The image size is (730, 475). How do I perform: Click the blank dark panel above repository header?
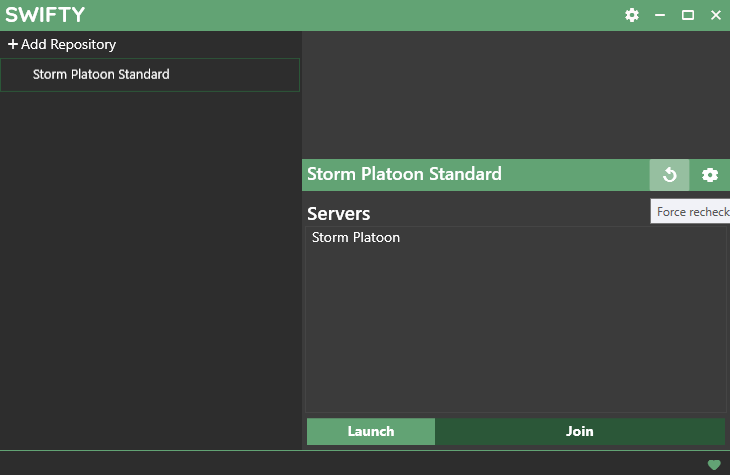pyautogui.click(x=515, y=95)
